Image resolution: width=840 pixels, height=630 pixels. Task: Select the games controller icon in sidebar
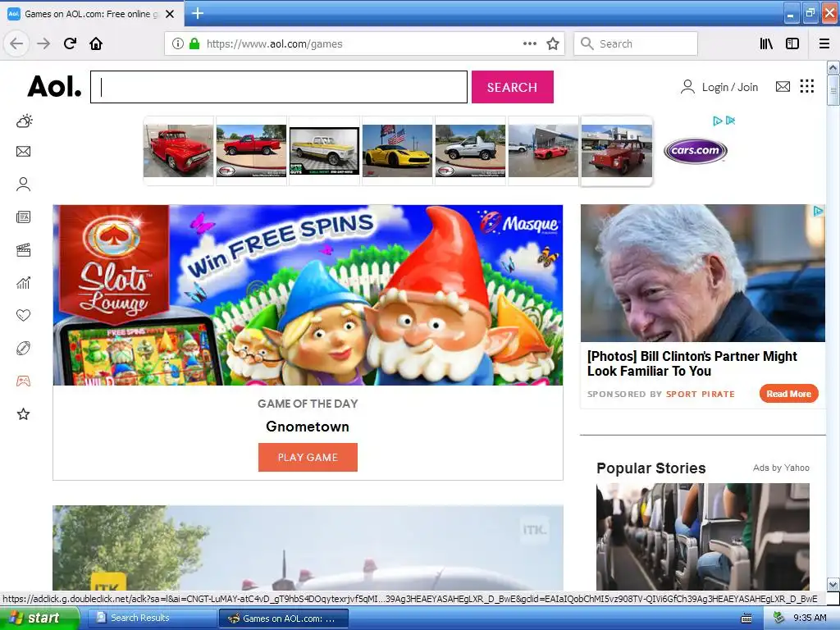pos(24,381)
